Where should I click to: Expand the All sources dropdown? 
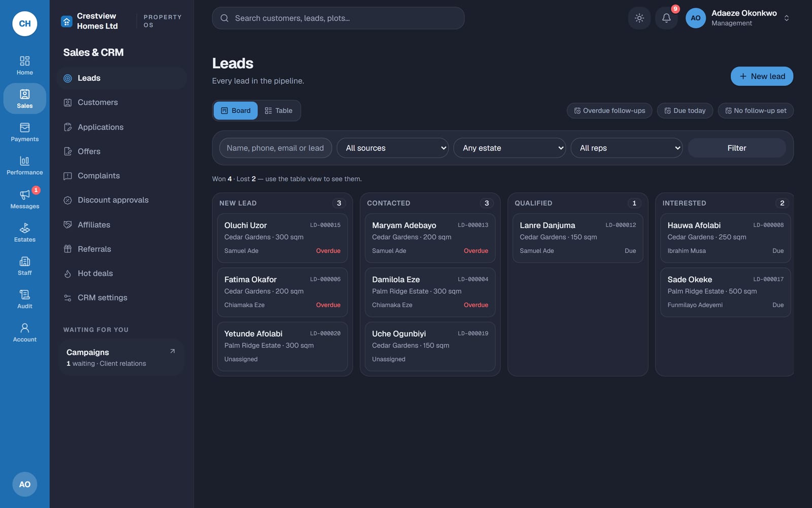[393, 148]
